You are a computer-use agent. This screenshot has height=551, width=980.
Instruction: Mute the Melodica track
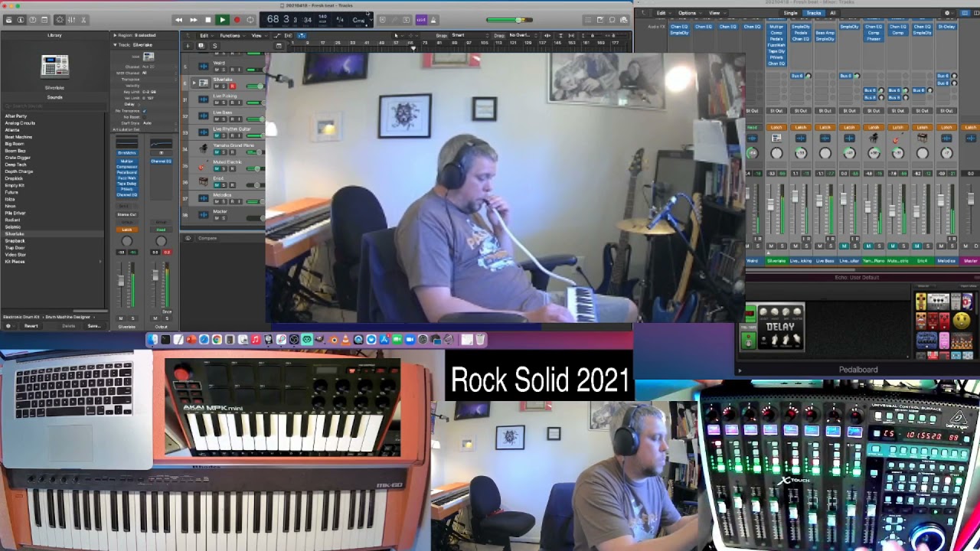(217, 201)
